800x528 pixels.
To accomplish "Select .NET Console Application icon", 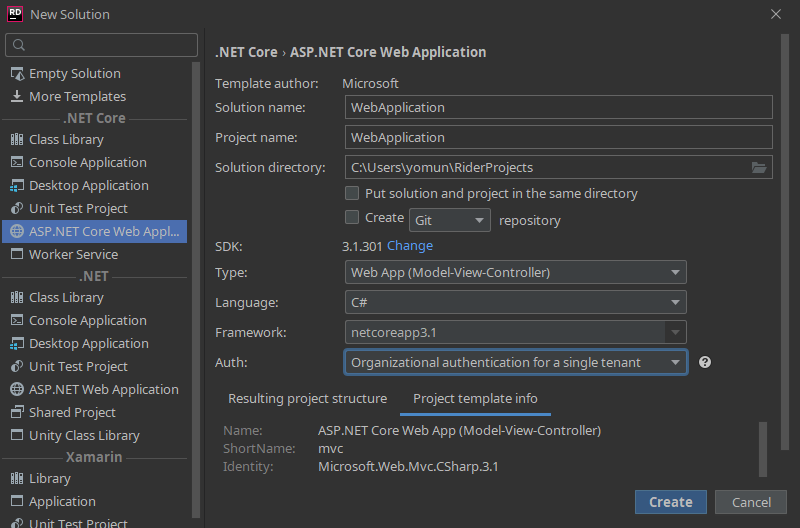I will 17,320.
